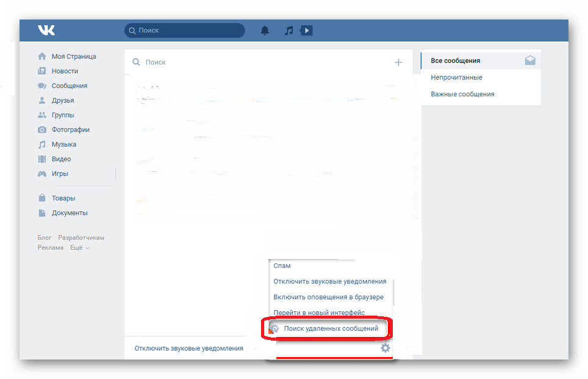Choose Поиск удаленных сообщений

click(331, 328)
